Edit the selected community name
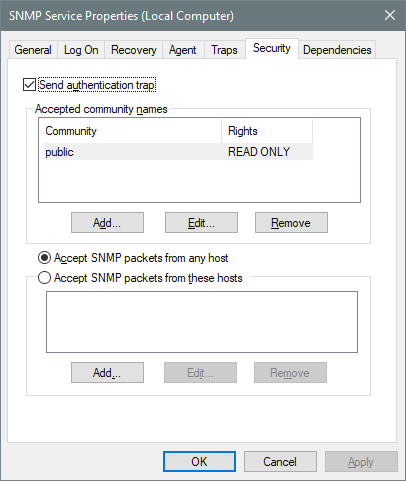This screenshot has height=481, width=406. [x=201, y=222]
